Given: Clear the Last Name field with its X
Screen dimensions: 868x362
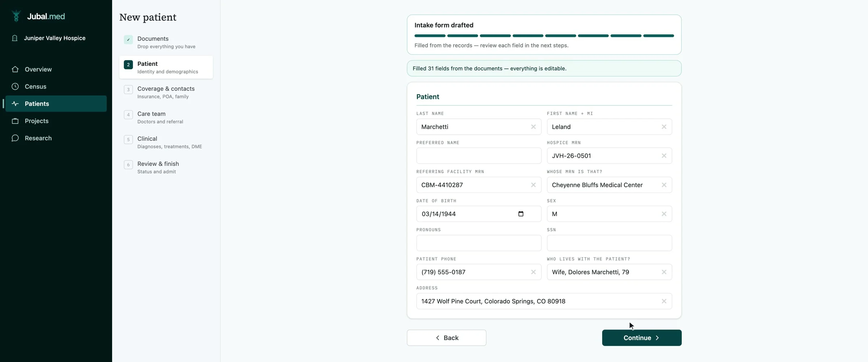Looking at the screenshot, I should point(533,127).
